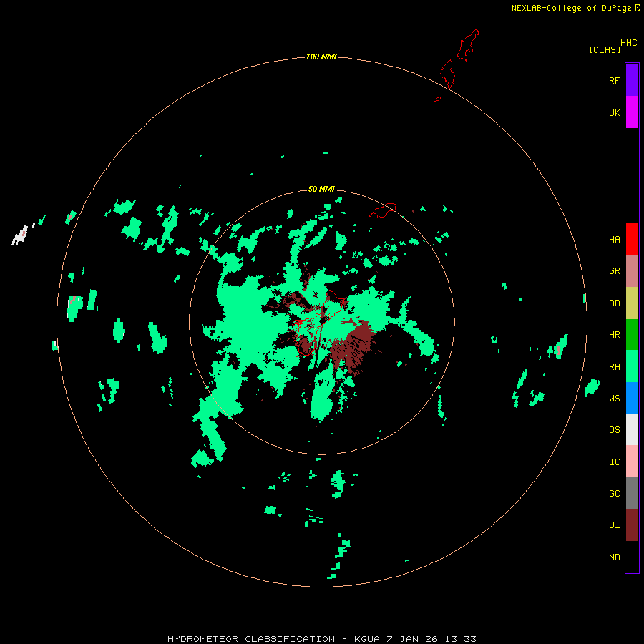Click the 'KGUA' radar station identifier
Image resolution: width=644 pixels, height=644 pixels.
[x=367, y=639]
